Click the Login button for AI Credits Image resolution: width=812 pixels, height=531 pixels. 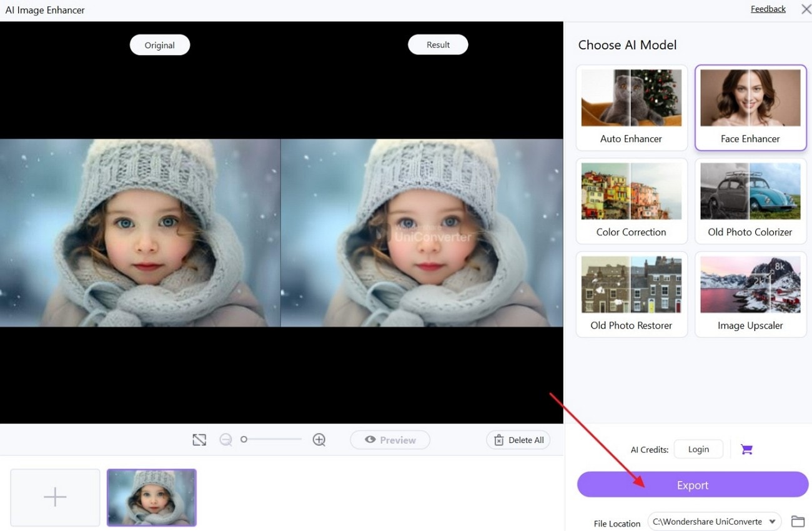pos(698,449)
